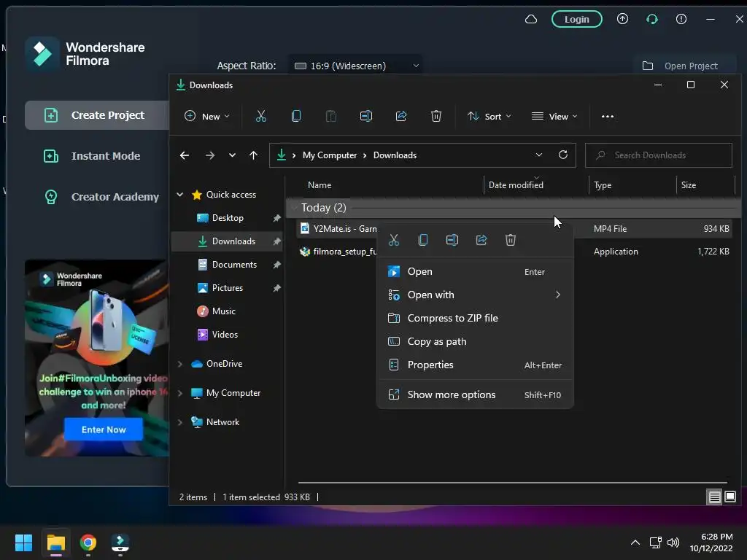The width and height of the screenshot is (747, 560).
Task: Click the upload arrow icon in Filmora header
Action: (622, 19)
